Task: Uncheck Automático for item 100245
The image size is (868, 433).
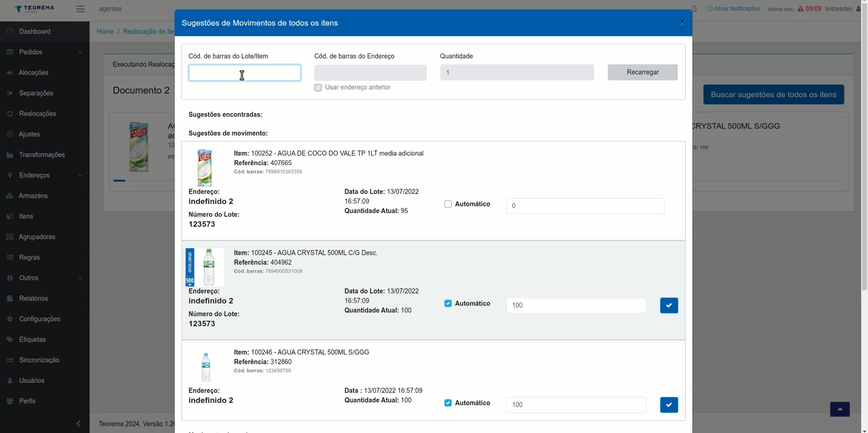Action: [448, 304]
